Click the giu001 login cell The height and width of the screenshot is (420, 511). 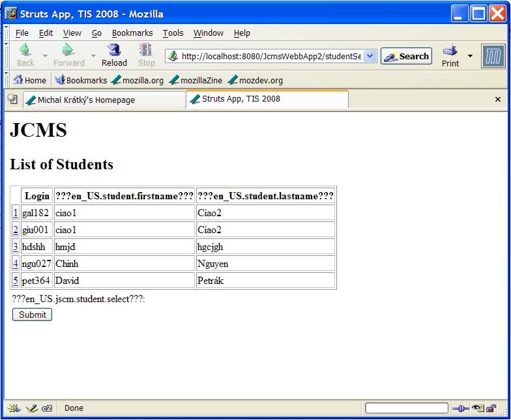(x=36, y=229)
